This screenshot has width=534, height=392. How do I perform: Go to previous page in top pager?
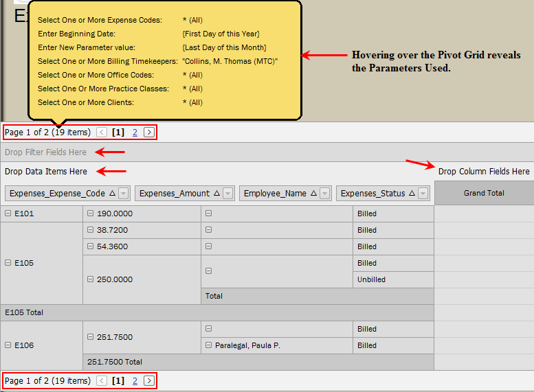click(x=102, y=132)
